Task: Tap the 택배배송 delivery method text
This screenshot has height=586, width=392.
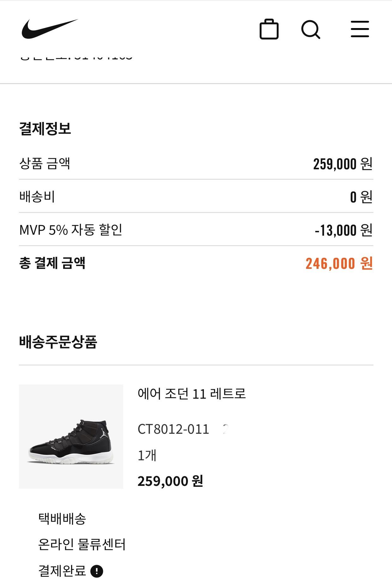Action: (x=62, y=518)
